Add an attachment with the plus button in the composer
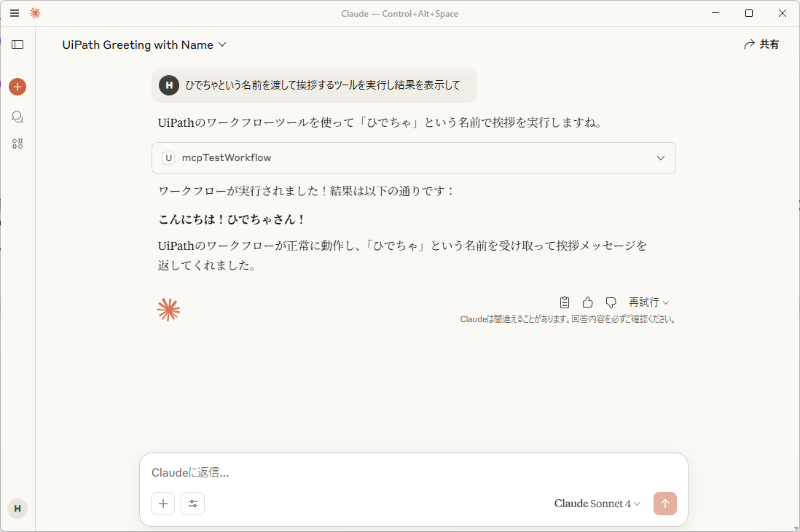This screenshot has height=532, width=800. [162, 504]
